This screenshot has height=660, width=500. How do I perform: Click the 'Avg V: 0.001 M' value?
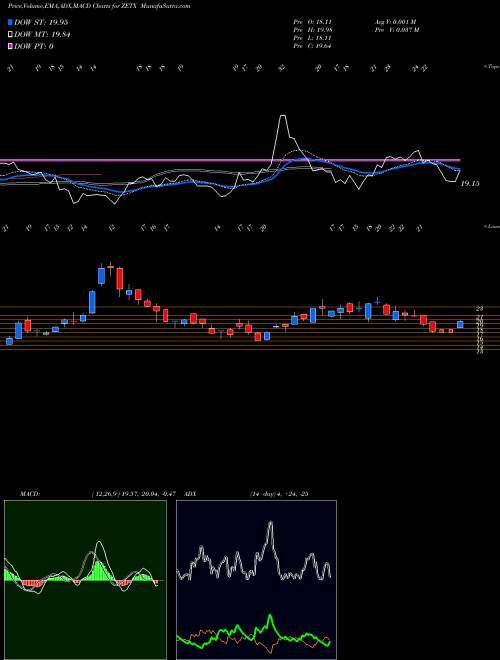click(x=395, y=22)
